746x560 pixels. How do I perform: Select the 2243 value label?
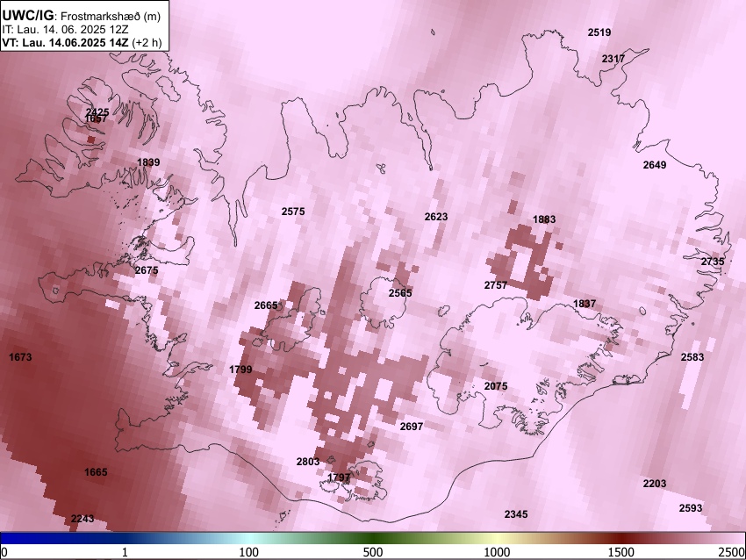point(82,519)
